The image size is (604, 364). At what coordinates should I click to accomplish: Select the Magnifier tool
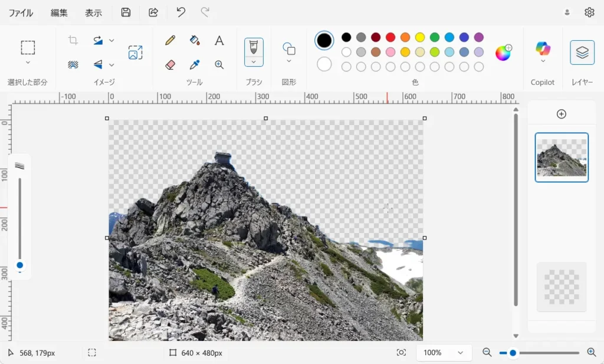pos(219,64)
